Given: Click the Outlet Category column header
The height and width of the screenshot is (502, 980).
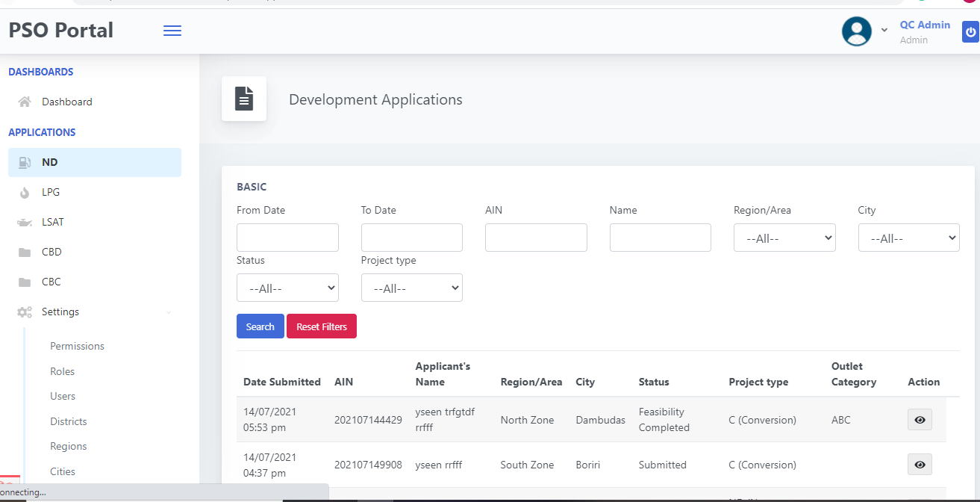Looking at the screenshot, I should 854,374.
